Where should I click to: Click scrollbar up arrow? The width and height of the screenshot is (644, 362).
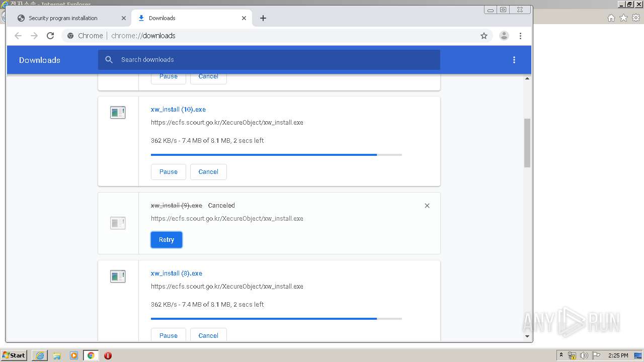pyautogui.click(x=527, y=78)
